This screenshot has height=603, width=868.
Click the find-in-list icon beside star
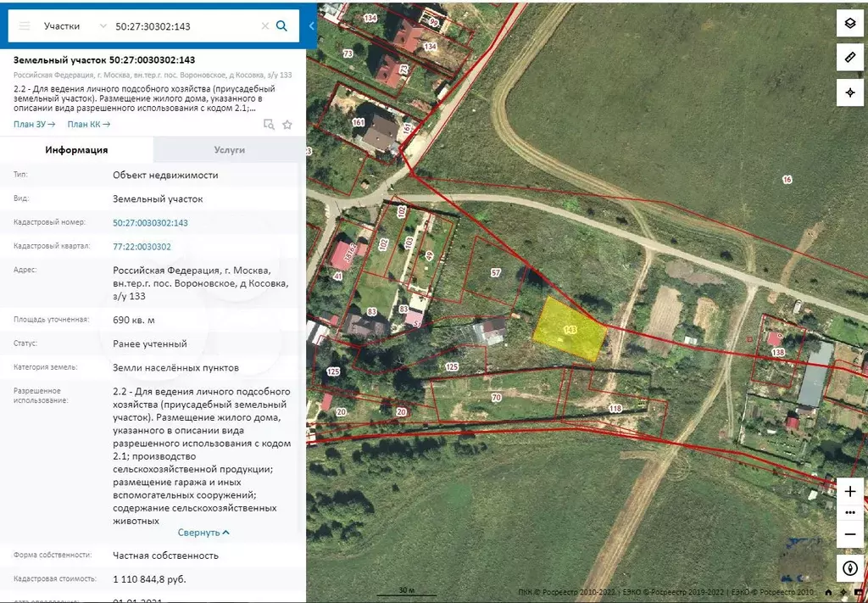tap(269, 125)
